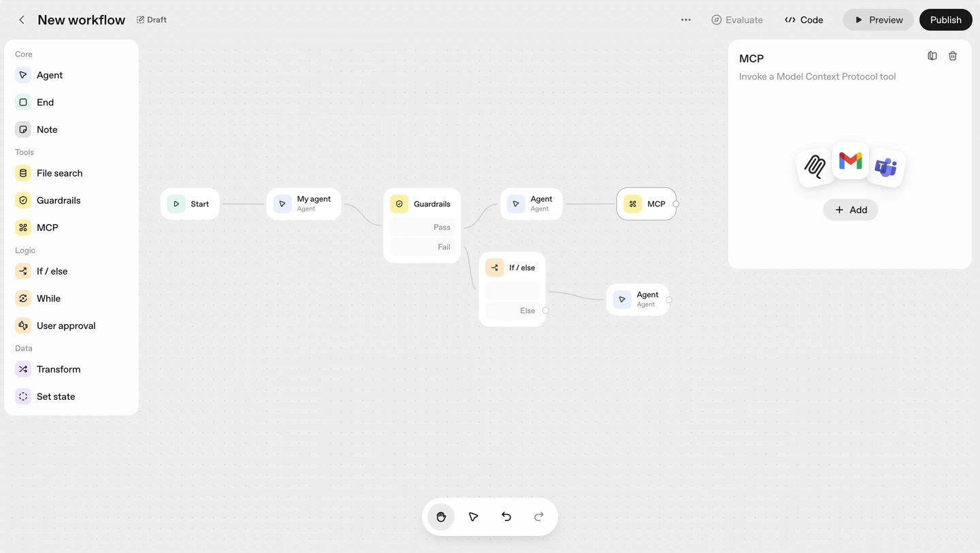This screenshot has height=553, width=980.
Task: Select the hand pan tool
Action: click(441, 517)
